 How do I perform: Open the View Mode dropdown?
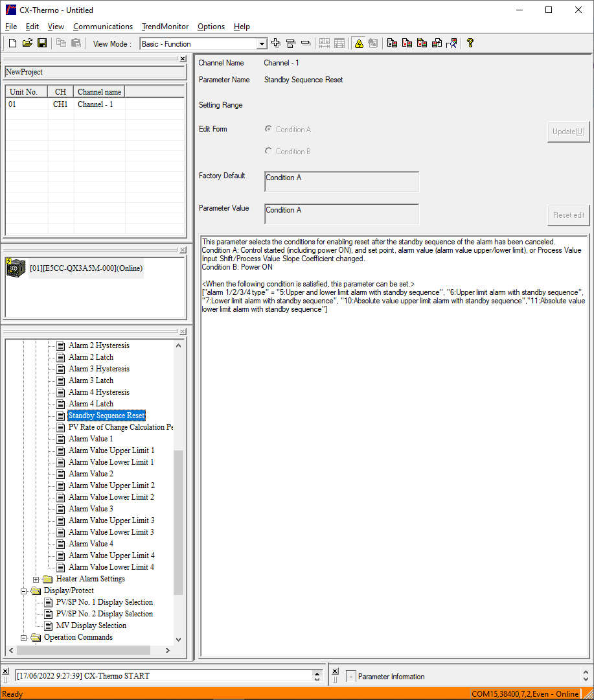click(x=262, y=44)
